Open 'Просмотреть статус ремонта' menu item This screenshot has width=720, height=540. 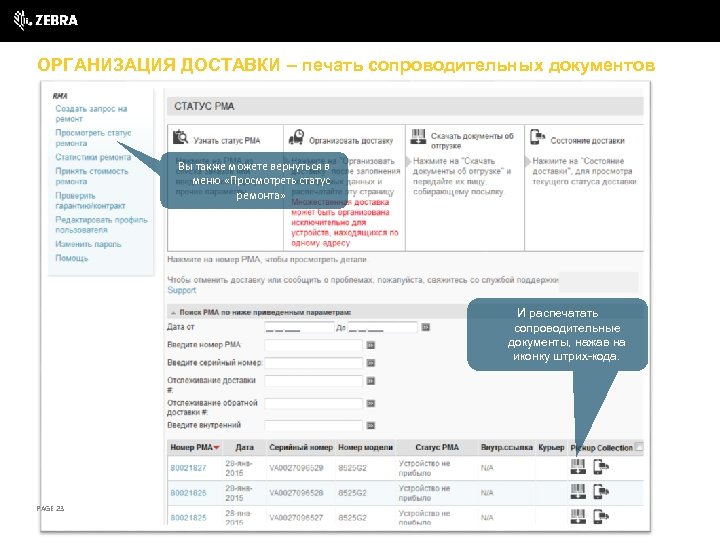tap(93, 138)
